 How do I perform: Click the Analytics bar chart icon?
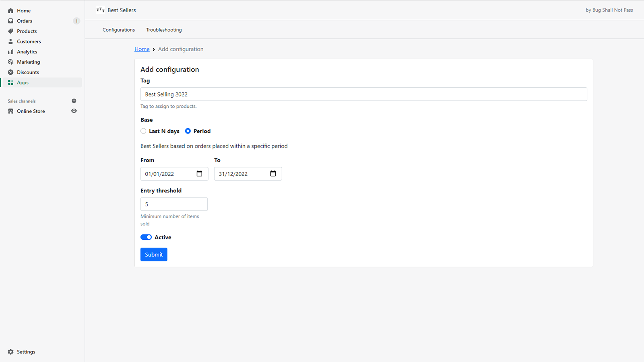11,52
